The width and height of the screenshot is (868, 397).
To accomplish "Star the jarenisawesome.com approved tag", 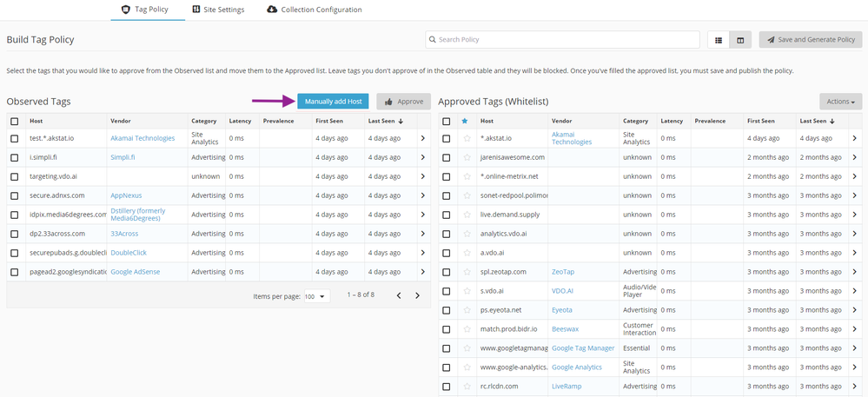I will pyautogui.click(x=467, y=157).
